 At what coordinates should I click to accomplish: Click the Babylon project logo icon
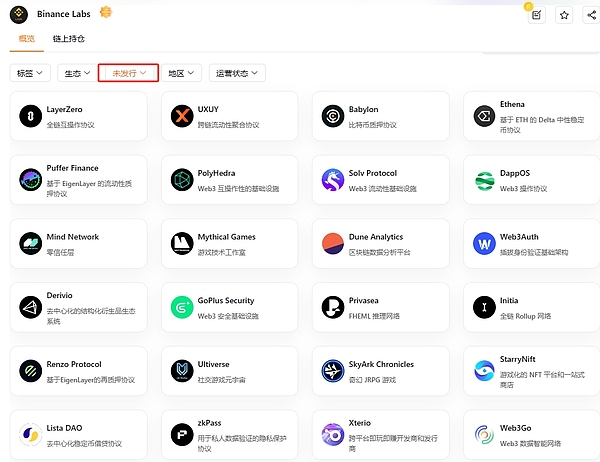(332, 116)
